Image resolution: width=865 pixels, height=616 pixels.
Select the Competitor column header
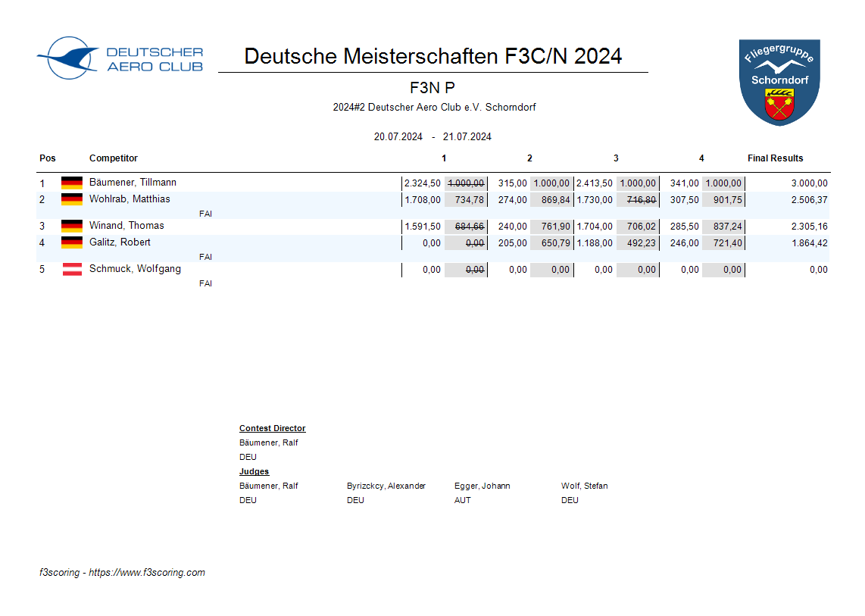click(114, 158)
